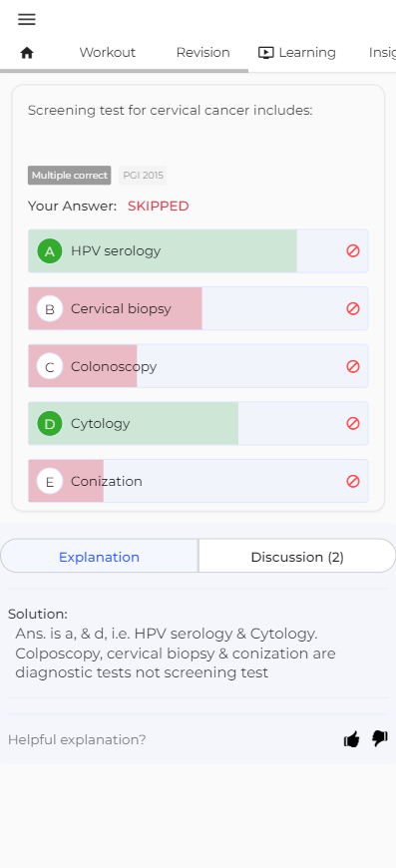Go to the home icon tab
Viewport: 396px width, 868px height.
tap(27, 53)
